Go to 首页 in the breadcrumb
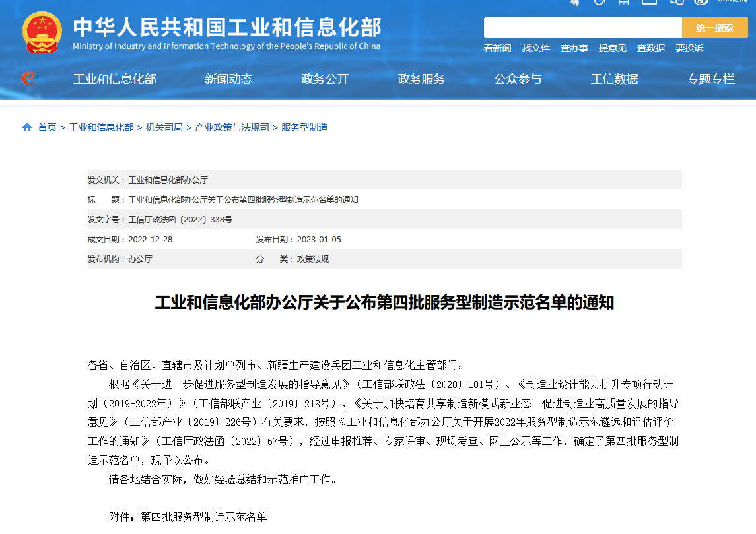756x534 pixels. [x=48, y=127]
